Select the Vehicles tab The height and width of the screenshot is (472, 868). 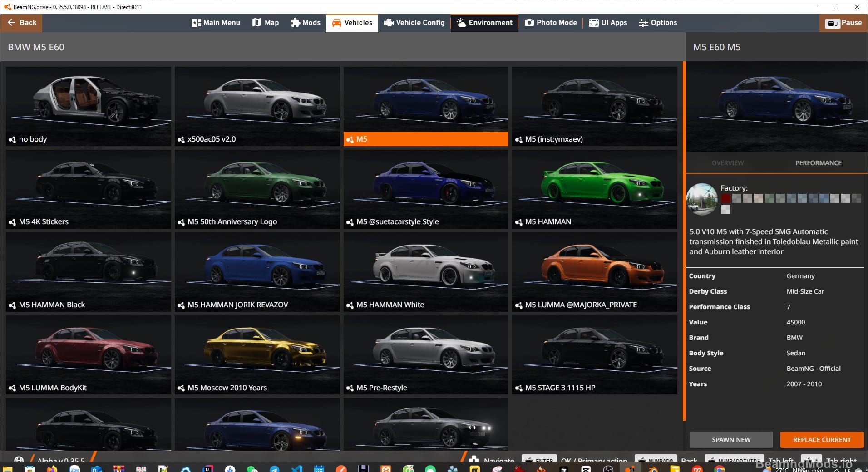click(352, 23)
